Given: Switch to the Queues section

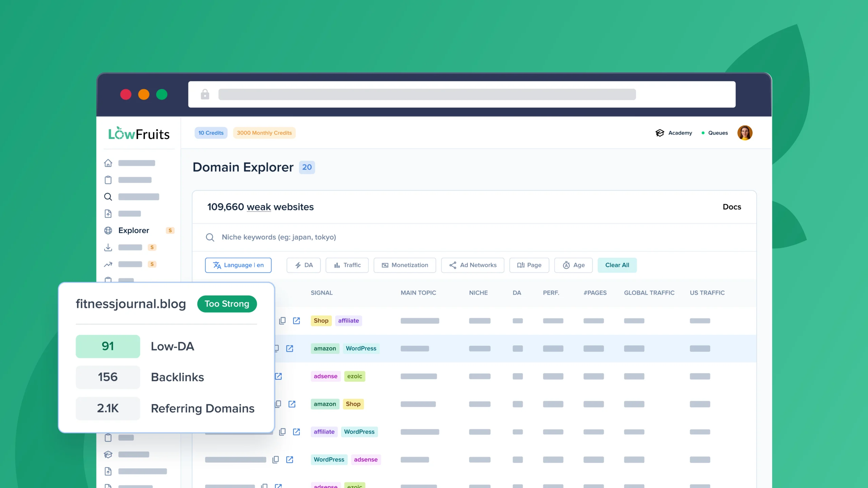Looking at the screenshot, I should (718, 133).
